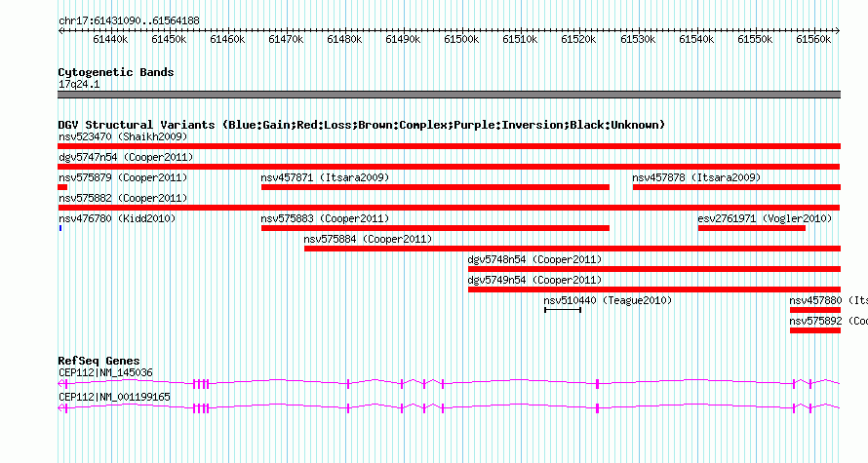Click the 17q24.1 band label

click(79, 84)
